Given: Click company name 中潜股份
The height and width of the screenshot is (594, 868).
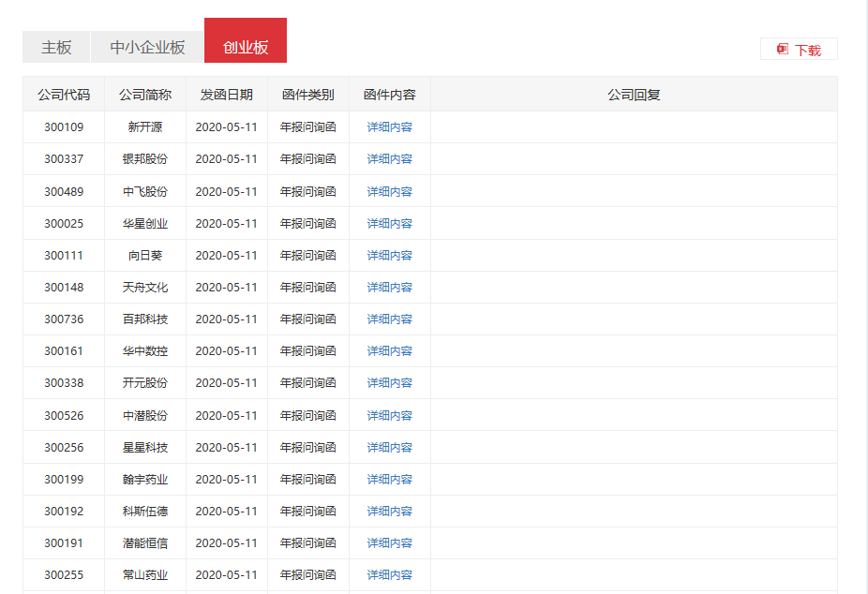Looking at the screenshot, I should point(145,415).
